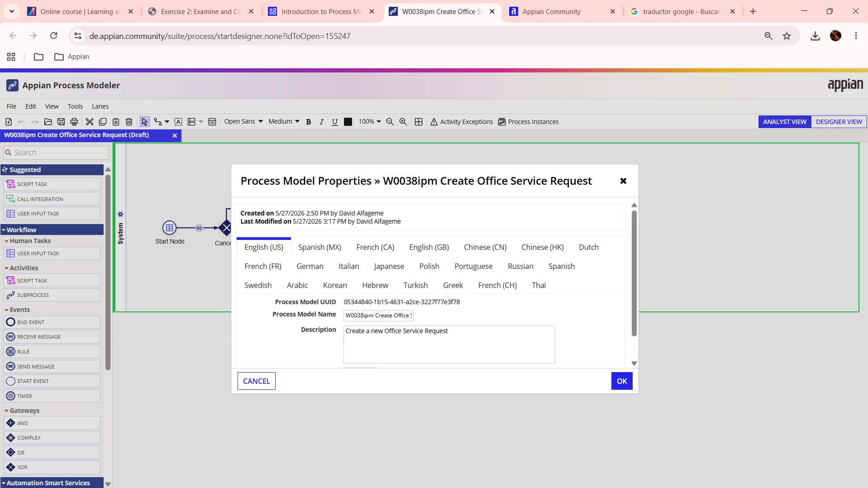Switch to Designer View
This screenshot has width=868, height=488.
(x=839, y=122)
